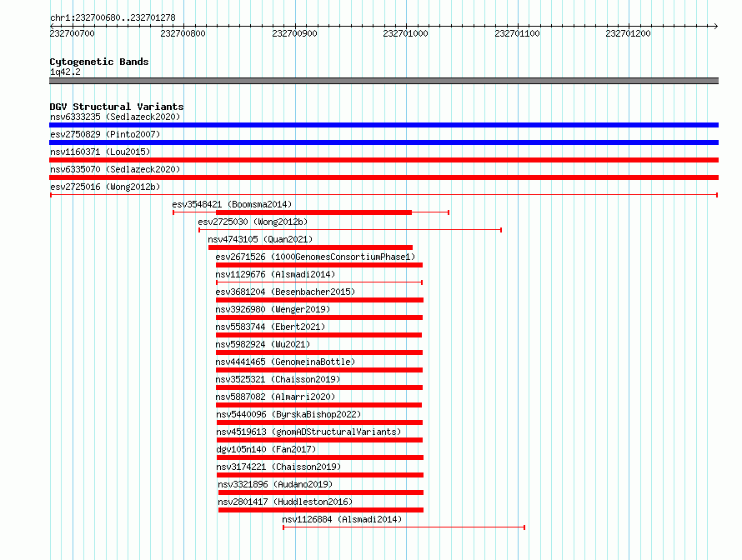Viewport: 742px width, 560px height.
Task: Select esv3681204 (Besenbacher2015) variant
Action: (285, 292)
